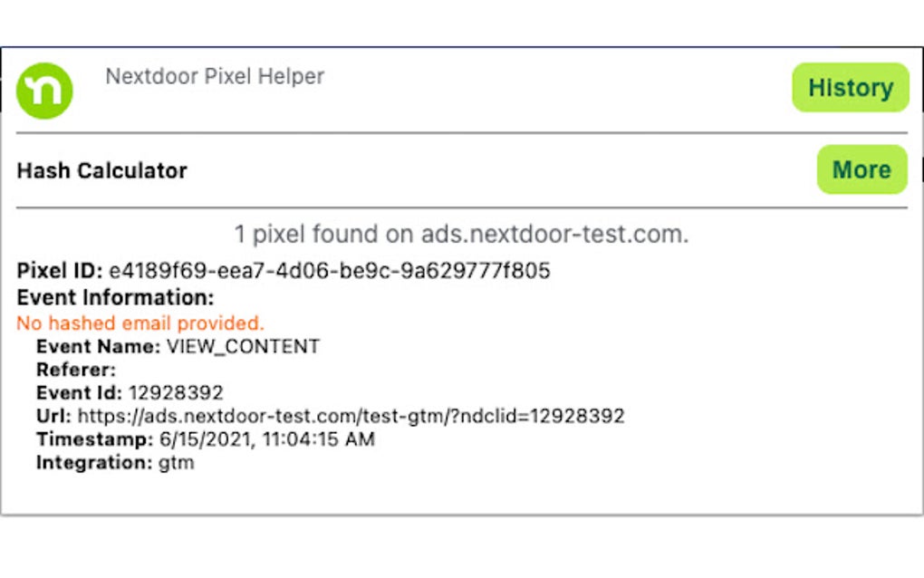Click the Referer field label
This screenshot has width=924, height=578.
[76, 370]
